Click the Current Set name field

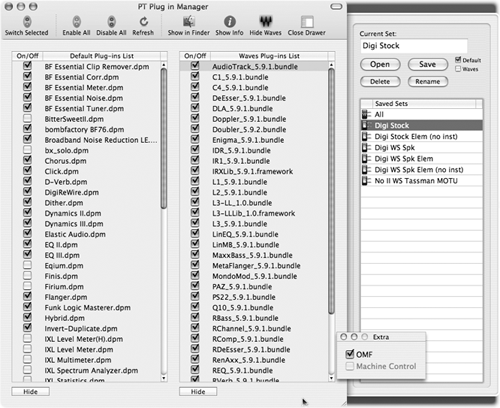[x=413, y=46]
